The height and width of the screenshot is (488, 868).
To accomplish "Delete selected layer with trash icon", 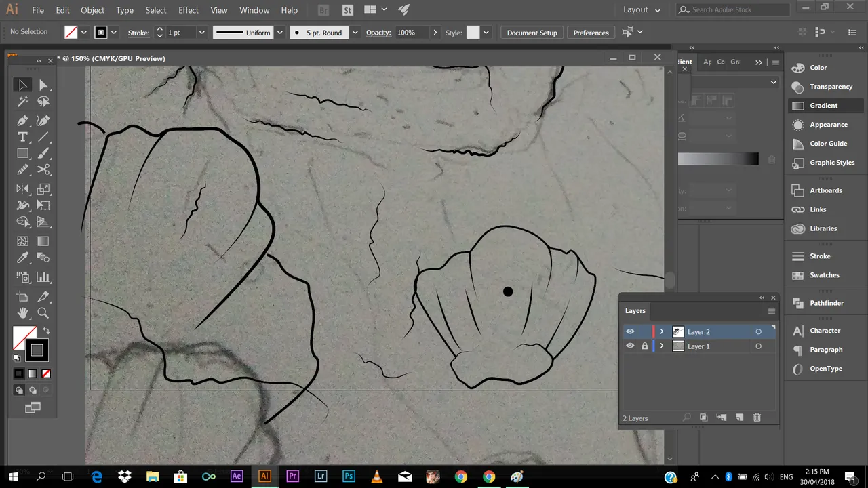I will click(x=757, y=418).
